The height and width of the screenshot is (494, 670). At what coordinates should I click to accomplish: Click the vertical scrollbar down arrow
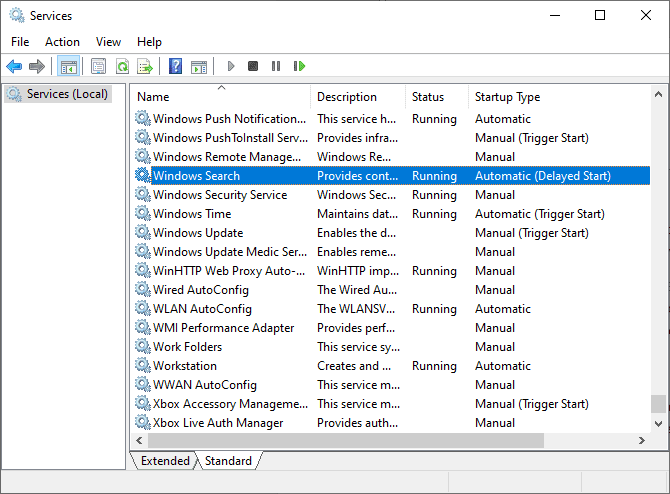(658, 424)
